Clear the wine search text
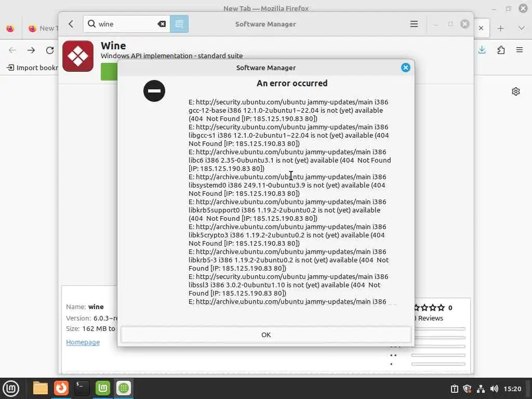 pyautogui.click(x=162, y=24)
